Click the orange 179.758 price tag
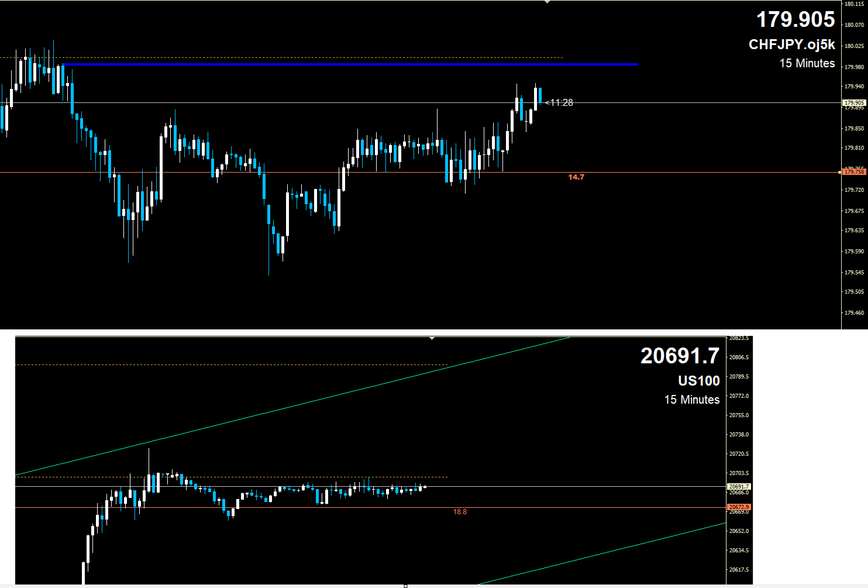 click(853, 172)
